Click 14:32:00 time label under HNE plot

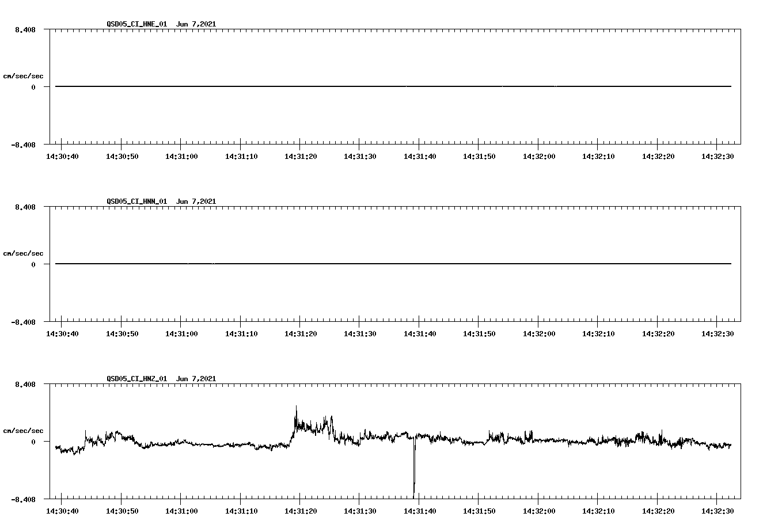pyautogui.click(x=539, y=156)
